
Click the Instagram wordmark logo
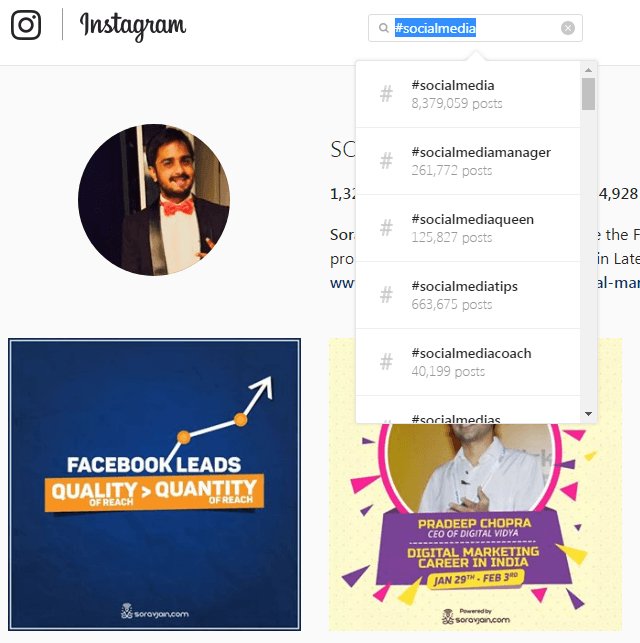(133, 26)
